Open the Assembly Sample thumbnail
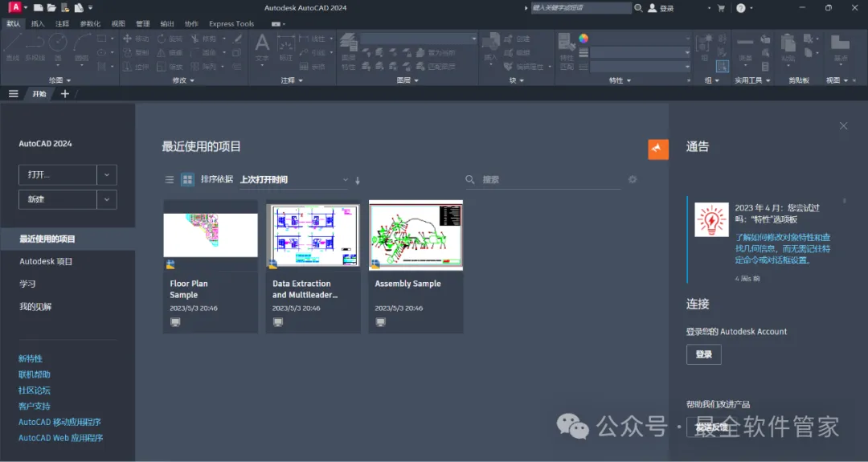 [x=416, y=235]
